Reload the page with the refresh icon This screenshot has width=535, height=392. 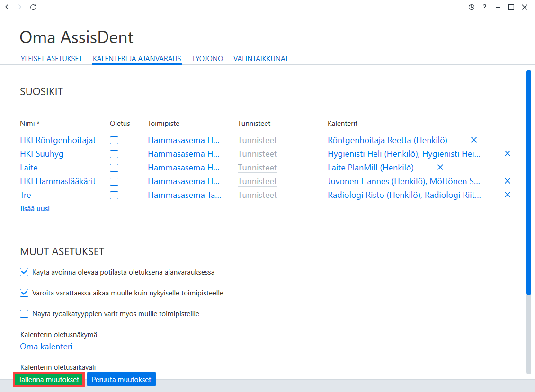coord(33,7)
